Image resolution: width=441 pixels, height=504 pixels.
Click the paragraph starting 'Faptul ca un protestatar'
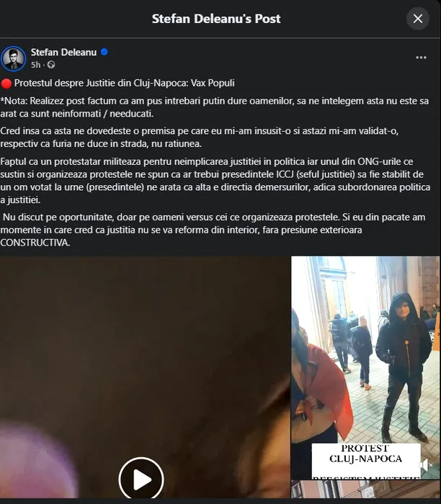215,181
